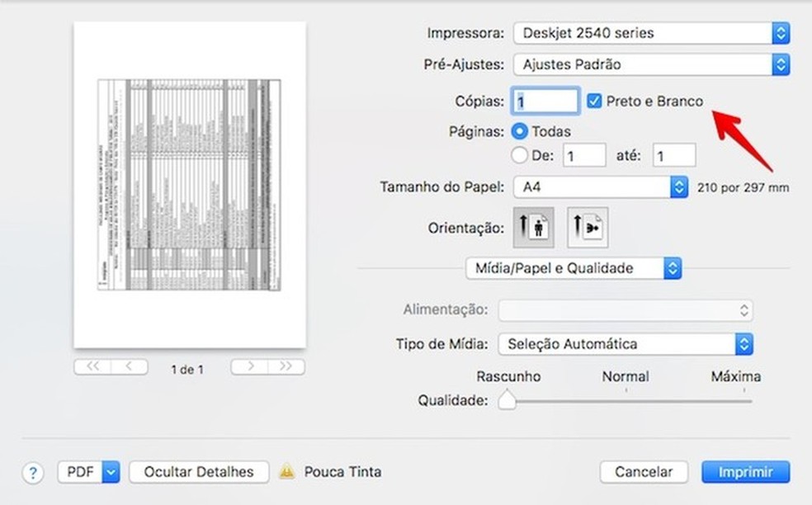
Task: Go to next preview page
Action: coord(249,367)
